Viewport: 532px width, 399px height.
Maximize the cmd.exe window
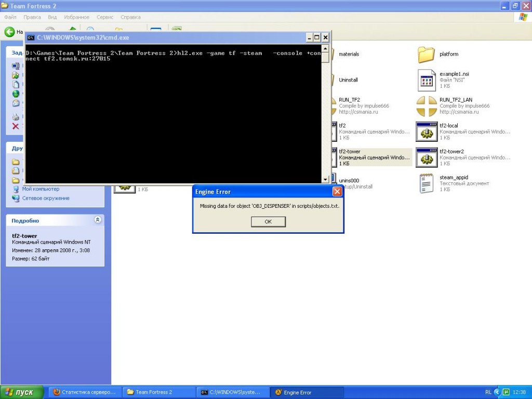(317, 37)
